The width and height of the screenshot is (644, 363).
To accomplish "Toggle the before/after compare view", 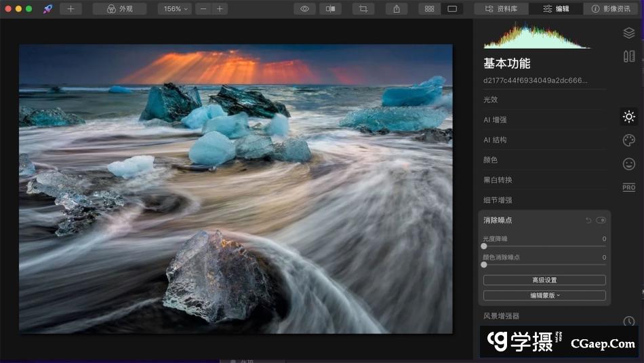I will 330,9.
